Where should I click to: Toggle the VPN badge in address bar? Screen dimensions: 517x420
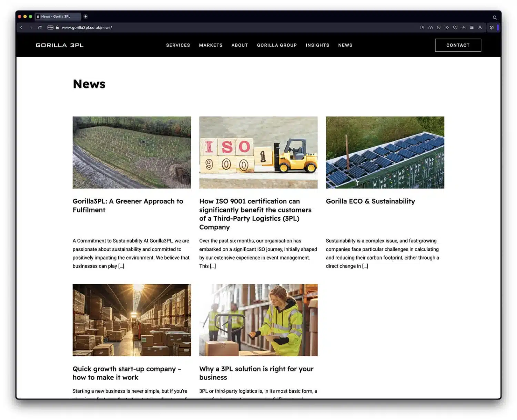[x=50, y=28]
